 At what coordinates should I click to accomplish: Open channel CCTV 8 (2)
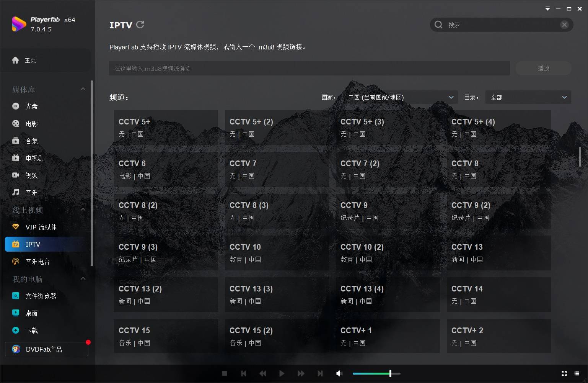coord(166,211)
